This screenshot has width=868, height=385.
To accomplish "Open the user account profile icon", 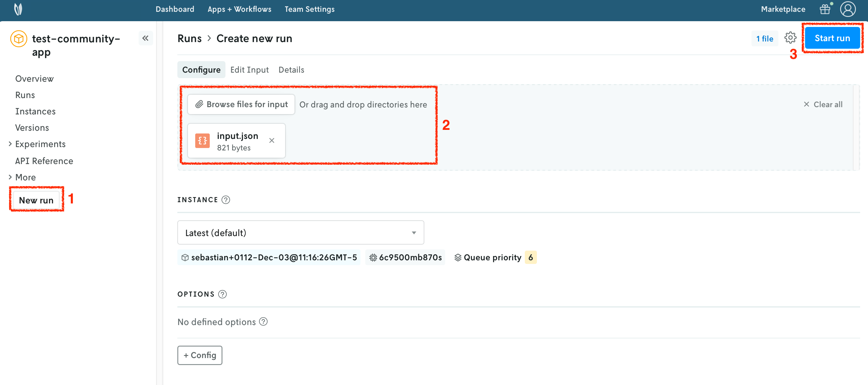I will [847, 9].
